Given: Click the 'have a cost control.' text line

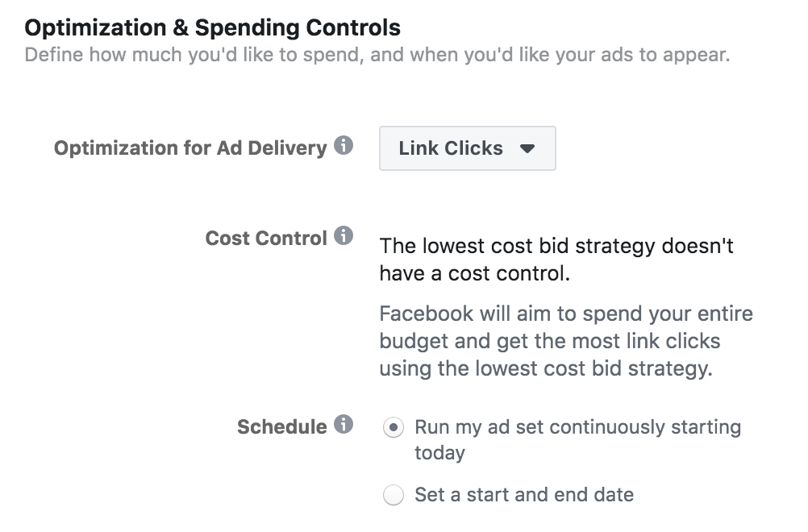Looking at the screenshot, I should click(x=475, y=274).
